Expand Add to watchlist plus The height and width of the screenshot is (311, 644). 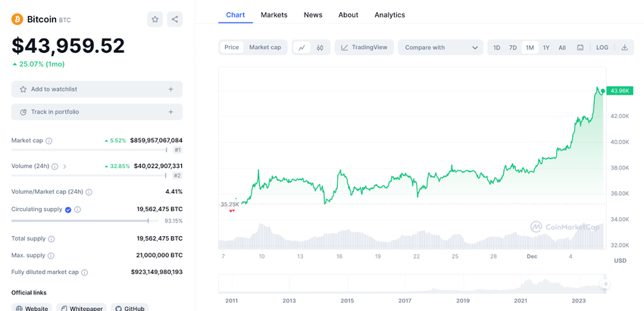tap(170, 89)
